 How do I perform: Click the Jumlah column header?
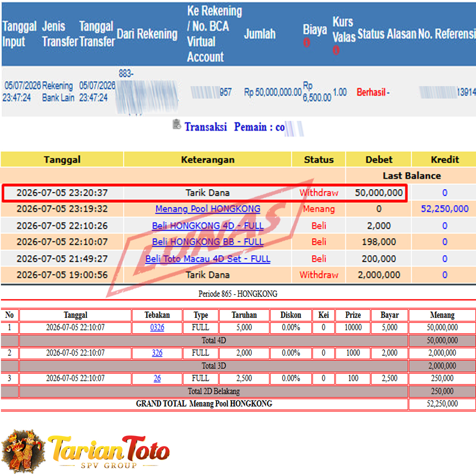point(260,34)
